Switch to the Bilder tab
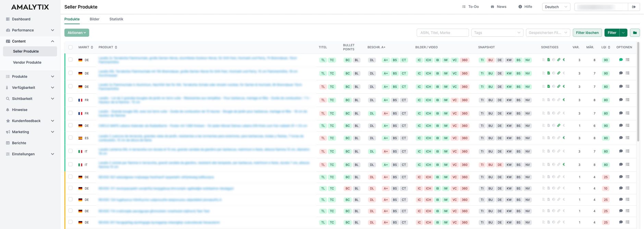644x229 pixels. 95,19
